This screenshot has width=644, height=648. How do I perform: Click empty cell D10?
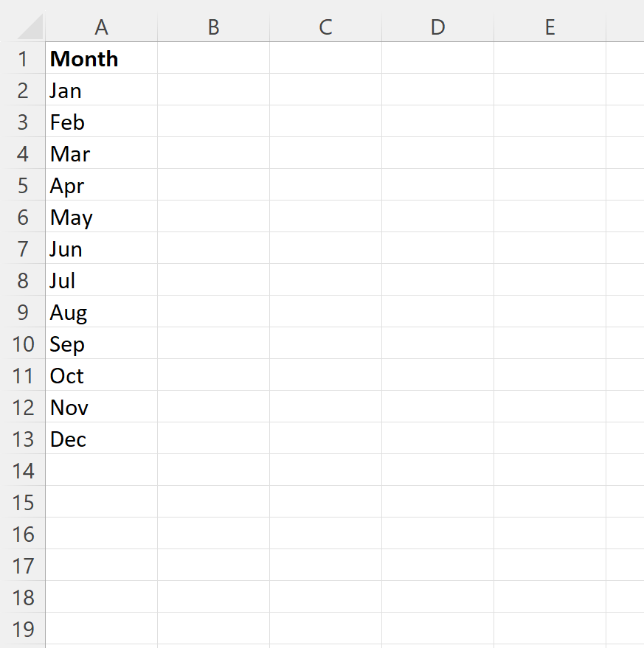point(437,344)
